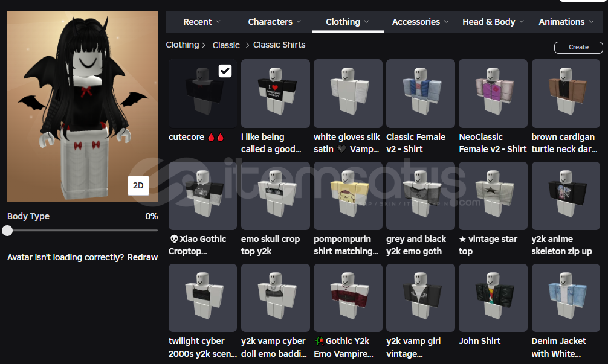
Task: Click the 'pompompurin shirt matching' name text
Action: pos(346,245)
